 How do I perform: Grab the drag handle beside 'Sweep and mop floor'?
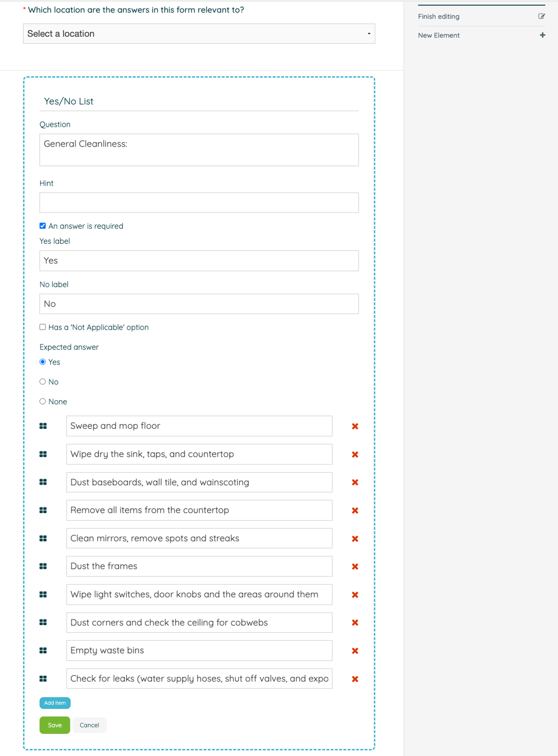43,426
